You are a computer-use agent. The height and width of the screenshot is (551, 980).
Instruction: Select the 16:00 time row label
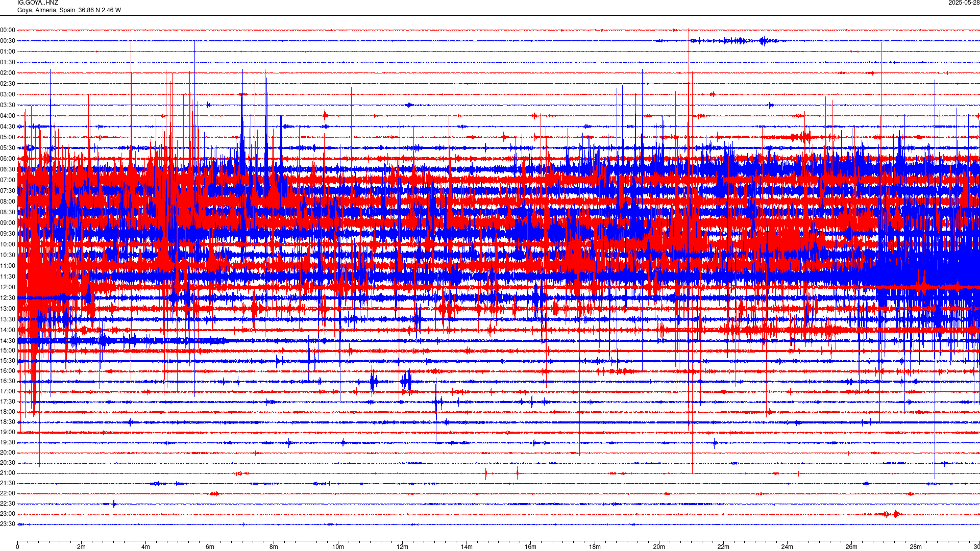click(8, 371)
